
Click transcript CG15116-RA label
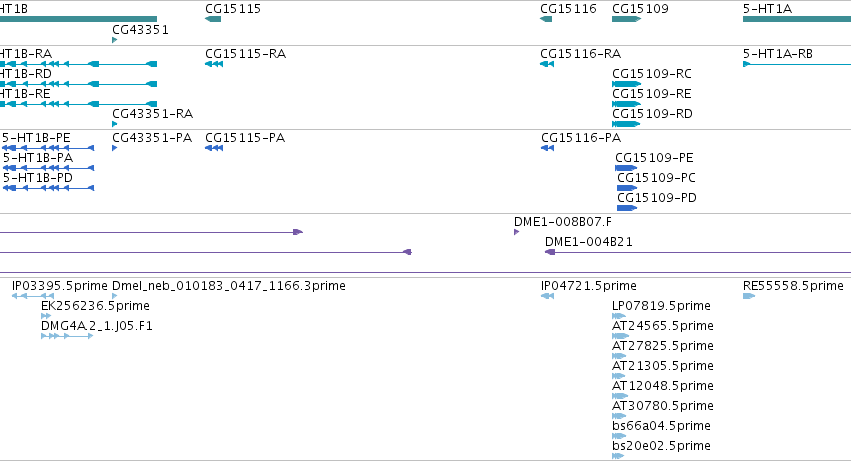coord(581,54)
